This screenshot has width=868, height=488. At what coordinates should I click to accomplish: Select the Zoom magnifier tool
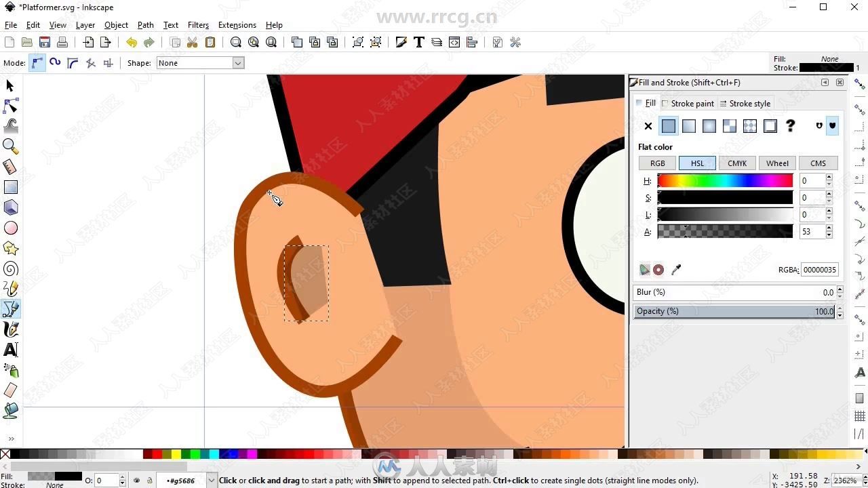10,146
